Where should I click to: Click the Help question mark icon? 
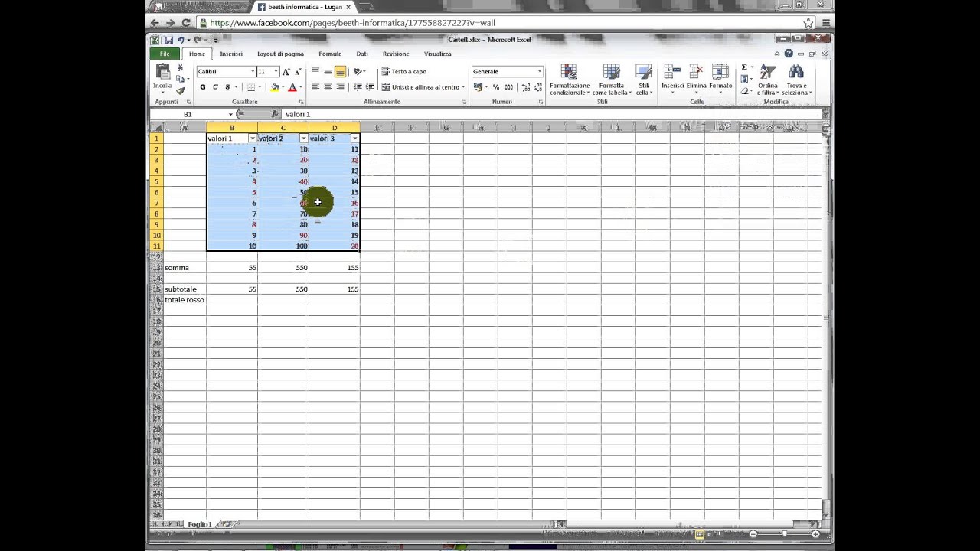click(789, 54)
